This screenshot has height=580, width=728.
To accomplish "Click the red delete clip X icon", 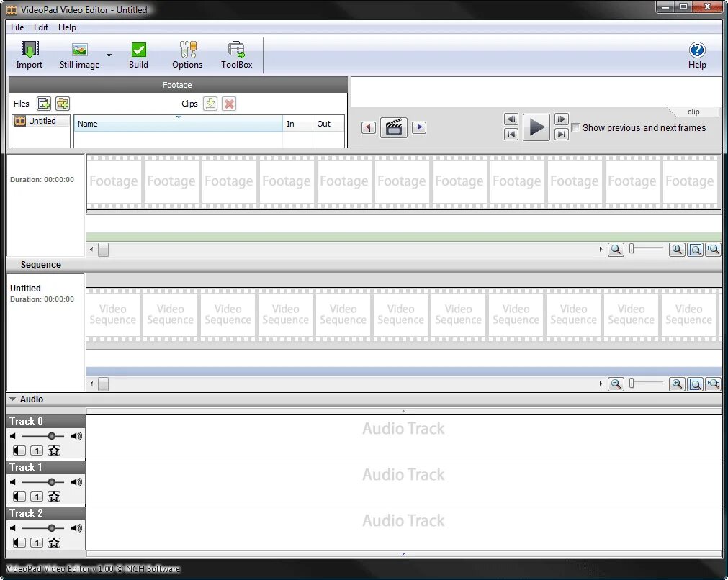I will 229,104.
